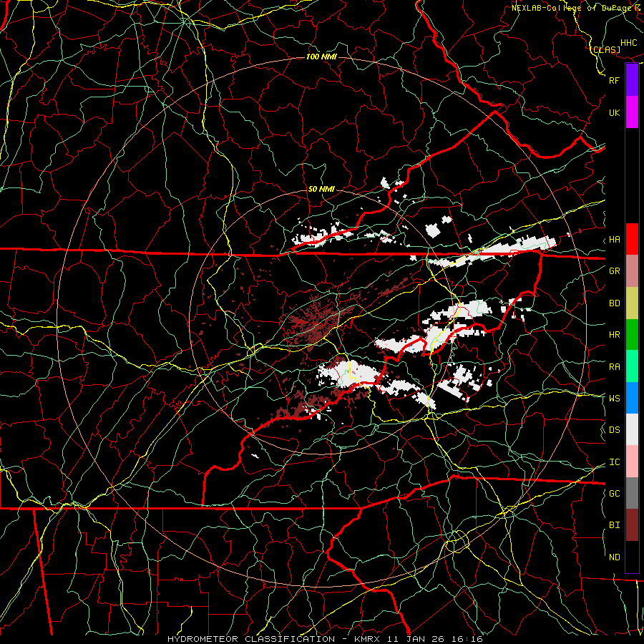Viewport: 644px width, 644px height.
Task: Click the ND legend label
Action: (615, 557)
